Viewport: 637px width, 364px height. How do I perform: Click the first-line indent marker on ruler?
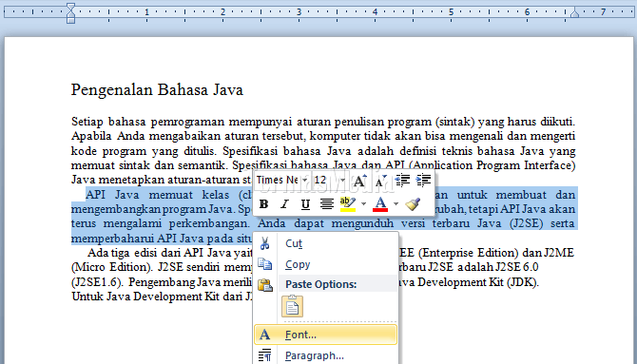[70, 7]
